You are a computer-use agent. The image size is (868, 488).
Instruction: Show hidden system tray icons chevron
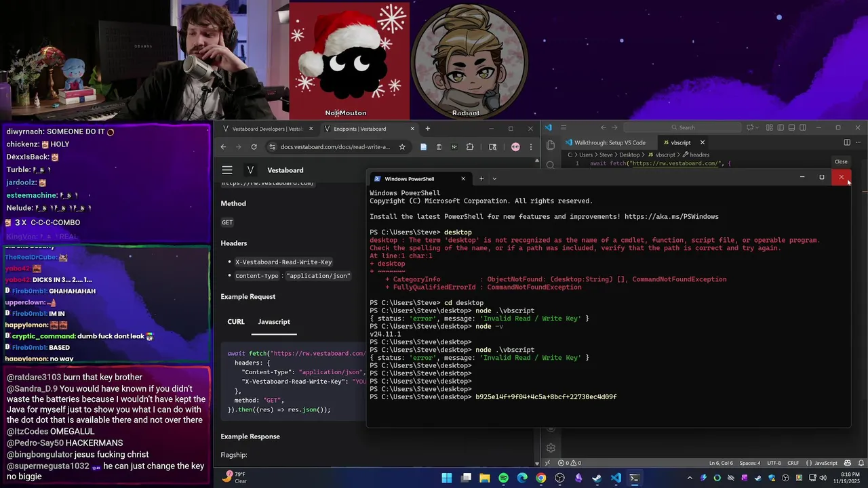coord(690,478)
